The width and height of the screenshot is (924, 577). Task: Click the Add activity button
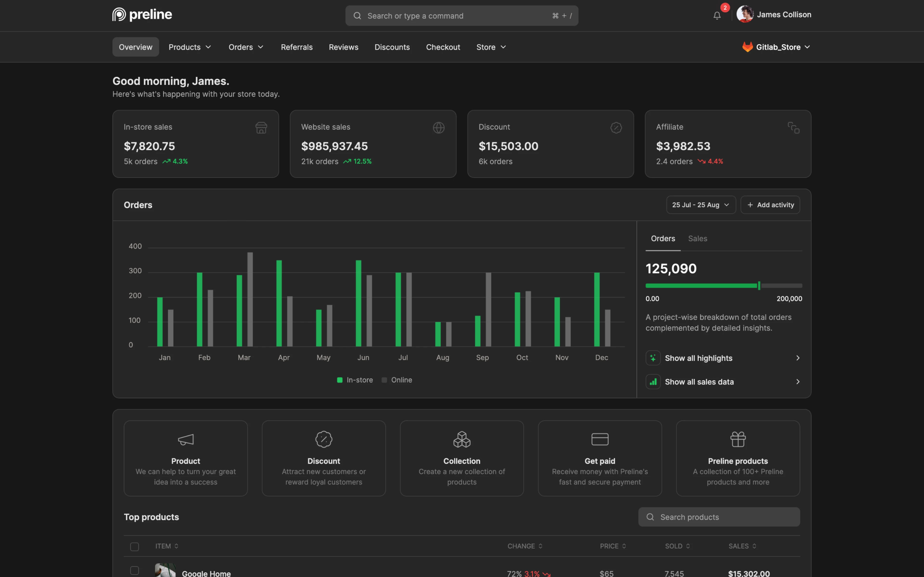(770, 205)
